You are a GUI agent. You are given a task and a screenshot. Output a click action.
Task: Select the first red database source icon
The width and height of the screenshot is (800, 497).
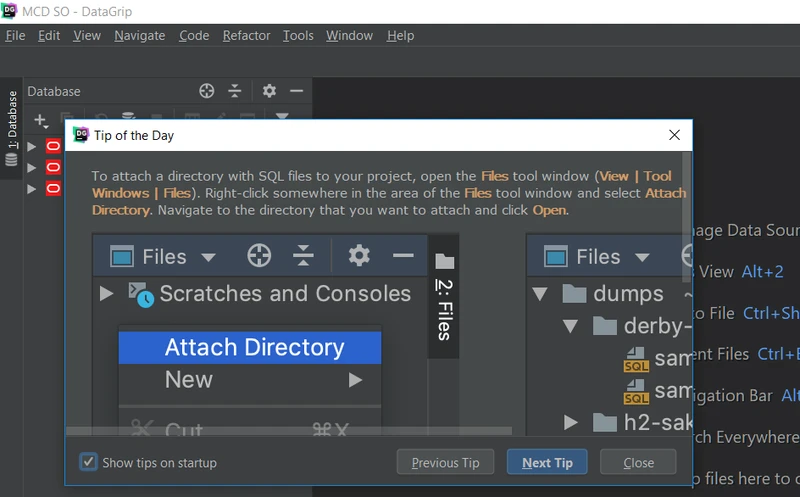coord(53,146)
